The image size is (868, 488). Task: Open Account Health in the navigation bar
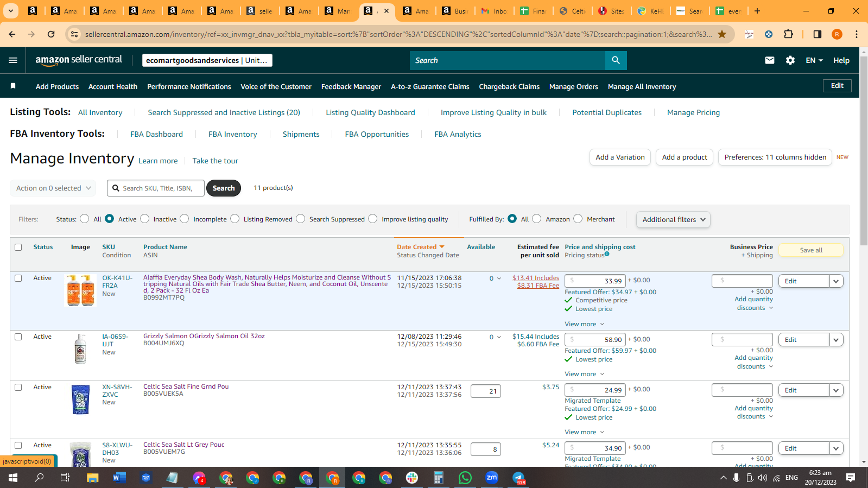(x=113, y=86)
